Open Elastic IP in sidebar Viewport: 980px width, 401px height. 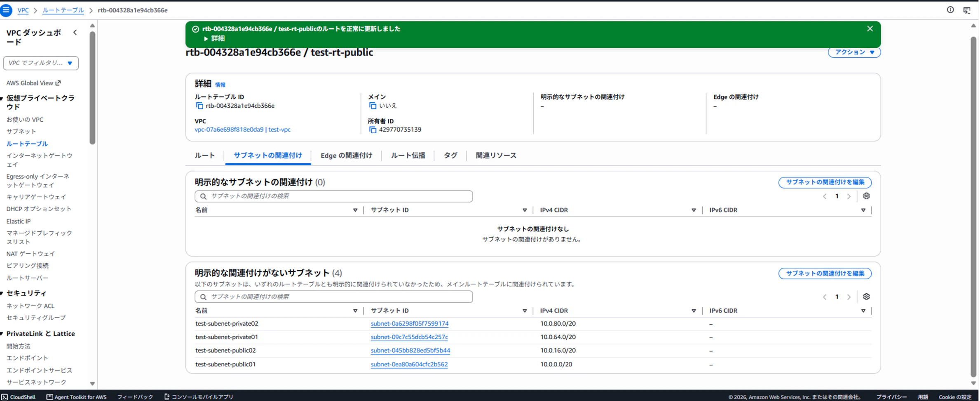pyautogui.click(x=19, y=222)
